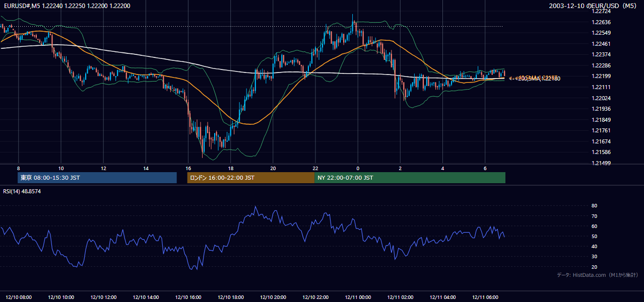The height and width of the screenshot is (302, 644).
Task: Click price axis value 1.21499
Action: 602,163
